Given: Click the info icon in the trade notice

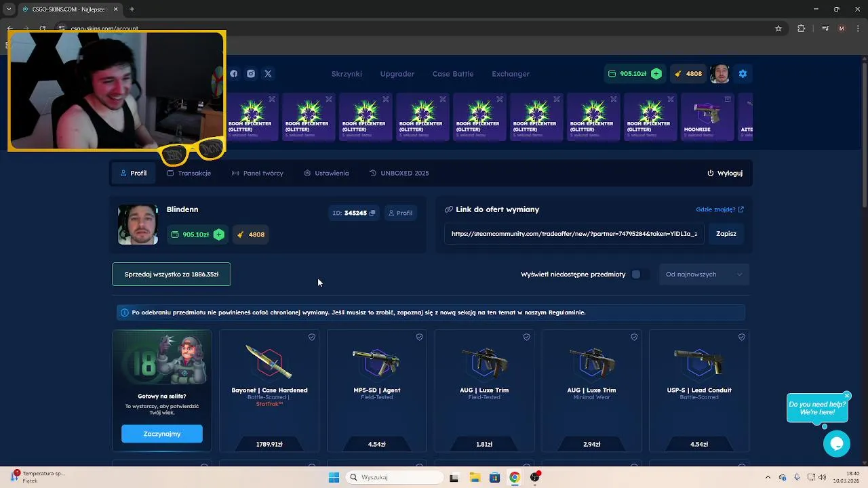Looking at the screenshot, I should click(x=124, y=312).
